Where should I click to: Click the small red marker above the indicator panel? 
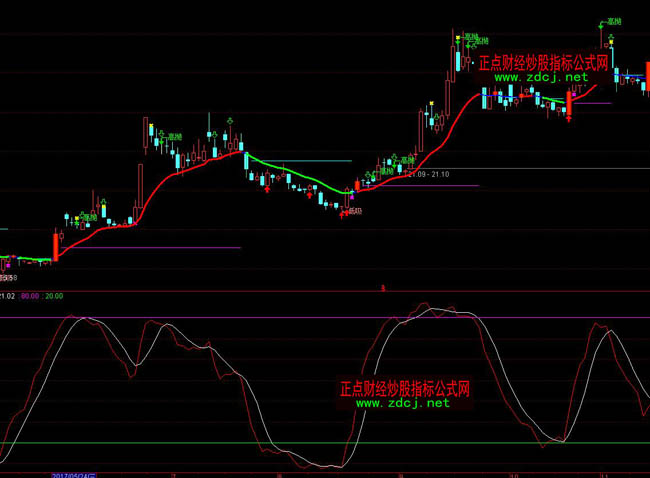click(383, 288)
